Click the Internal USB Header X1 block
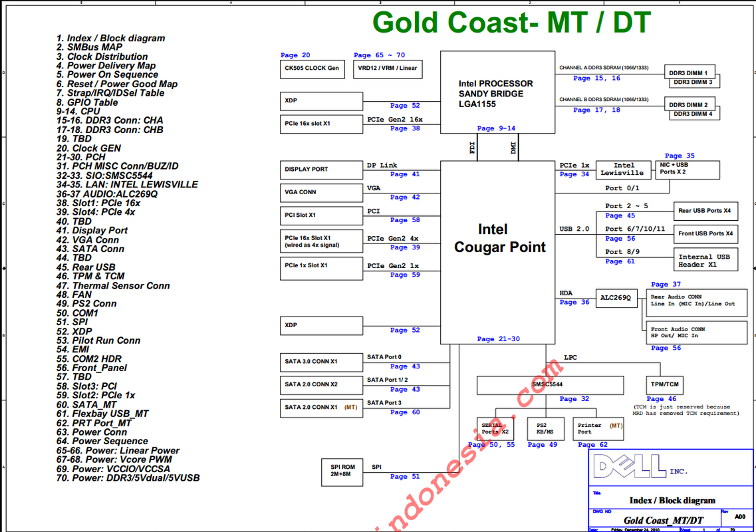This screenshot has height=532, width=756. 705,259
